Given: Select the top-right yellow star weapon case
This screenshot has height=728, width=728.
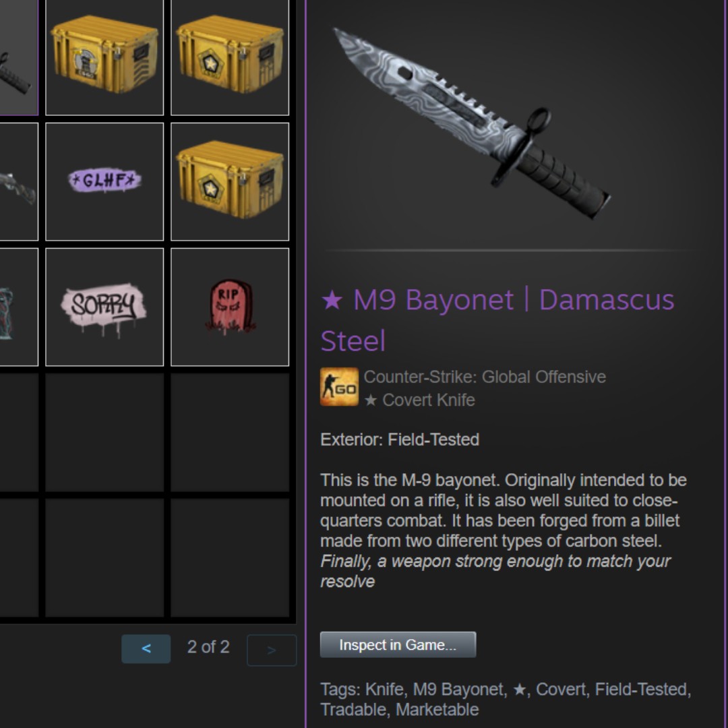Looking at the screenshot, I should coord(230,56).
